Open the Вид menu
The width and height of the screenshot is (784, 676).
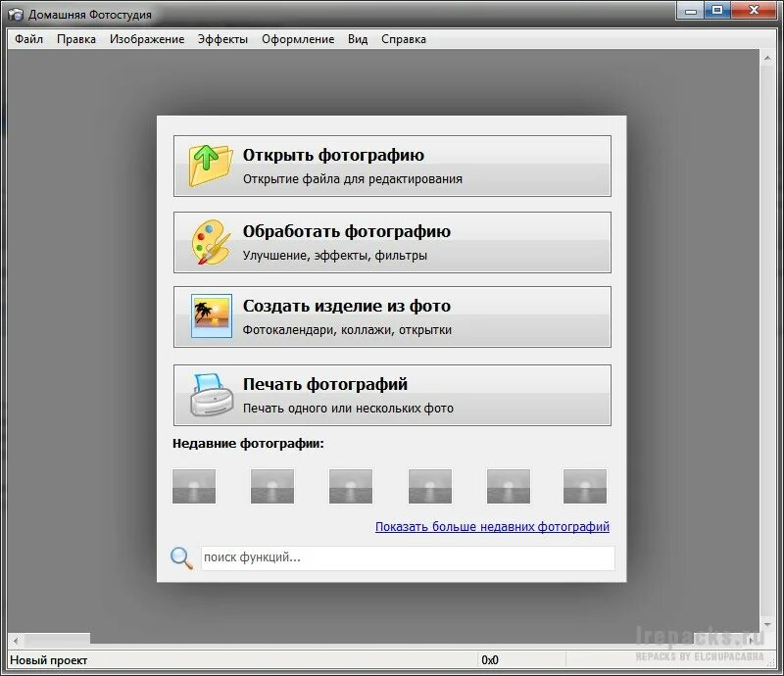(x=358, y=39)
